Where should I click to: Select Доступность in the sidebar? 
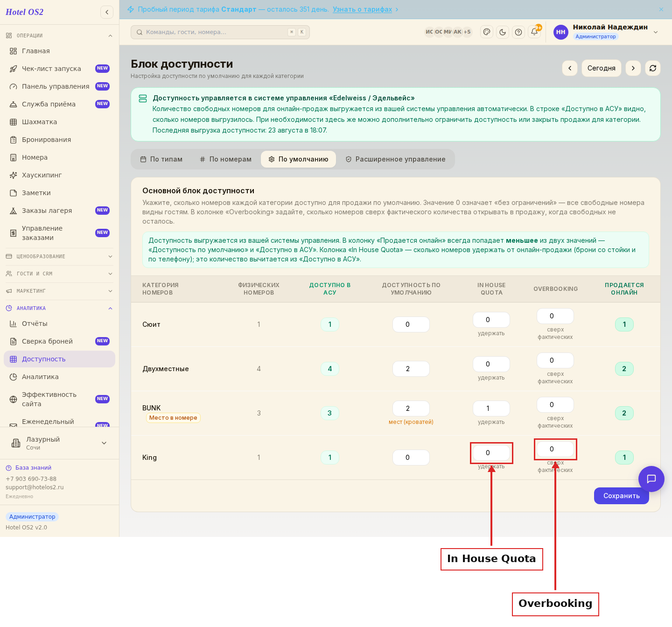pos(59,359)
